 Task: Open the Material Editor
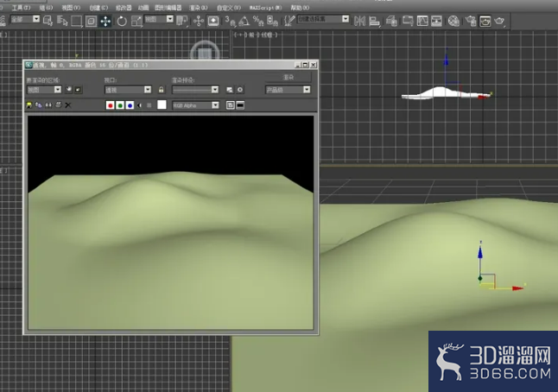(453, 22)
